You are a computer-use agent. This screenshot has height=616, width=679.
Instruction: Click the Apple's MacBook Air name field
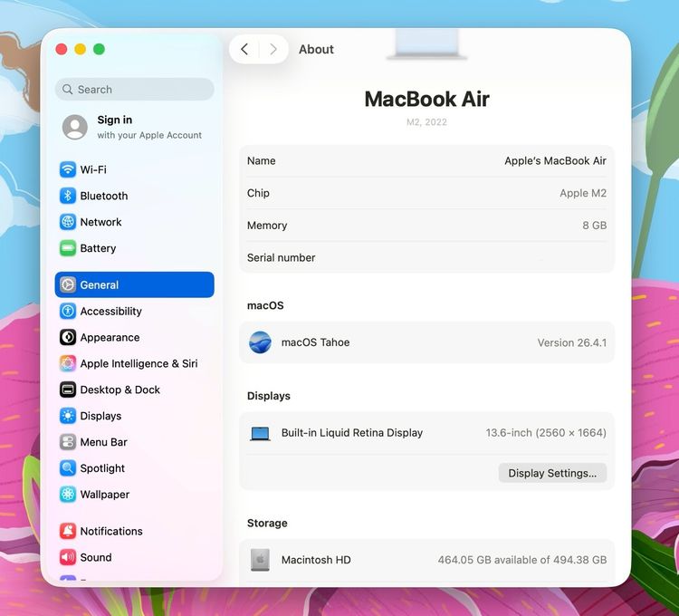(555, 160)
